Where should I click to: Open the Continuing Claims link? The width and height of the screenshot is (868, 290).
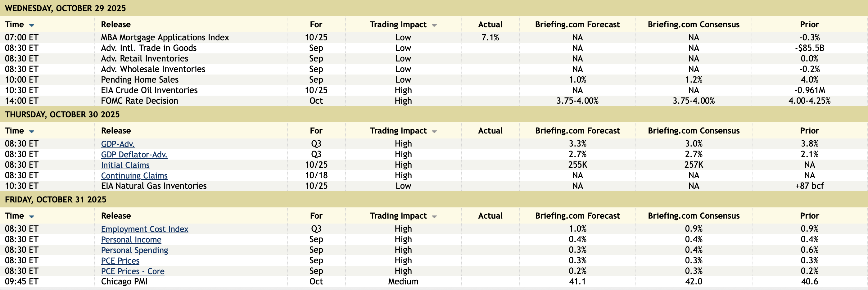(134, 175)
